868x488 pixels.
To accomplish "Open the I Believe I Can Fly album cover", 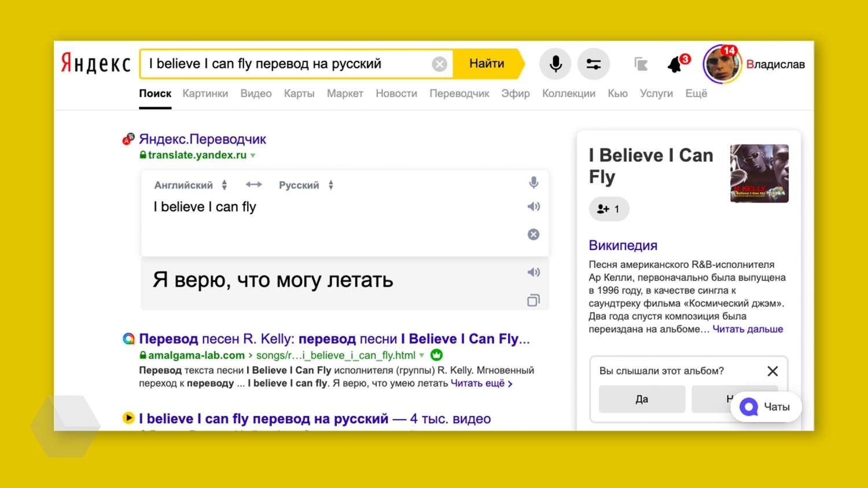I will point(759,174).
